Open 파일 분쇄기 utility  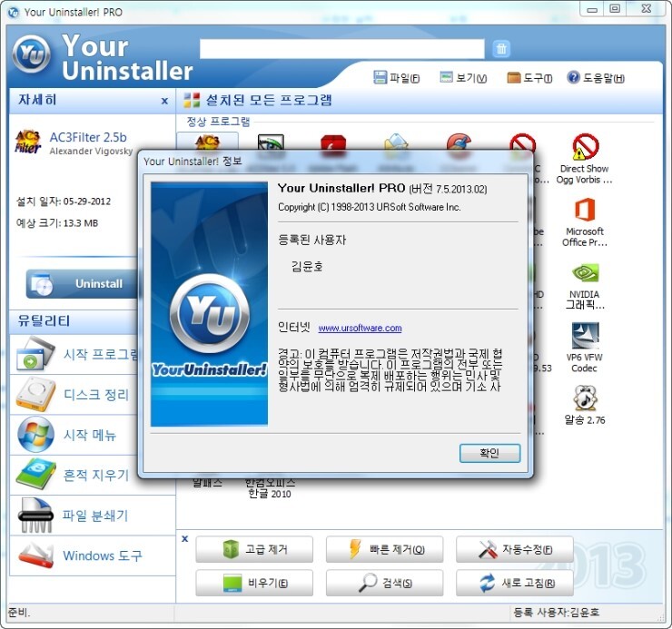(x=93, y=516)
